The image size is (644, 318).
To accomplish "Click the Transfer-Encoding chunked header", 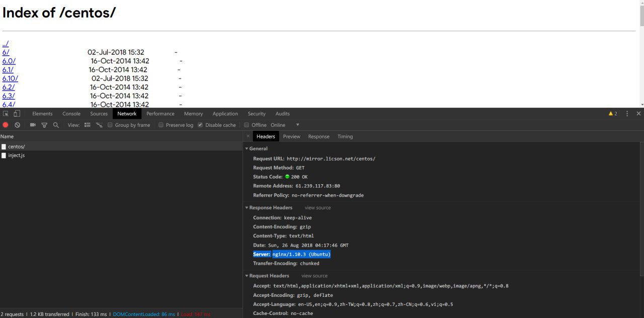I will (286, 264).
